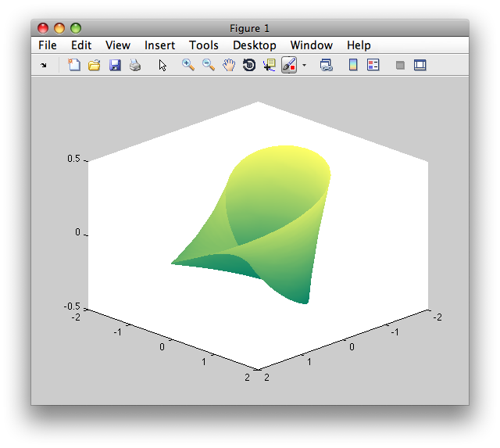Open the File menu
Screen dimensions: 500x448
(48, 45)
